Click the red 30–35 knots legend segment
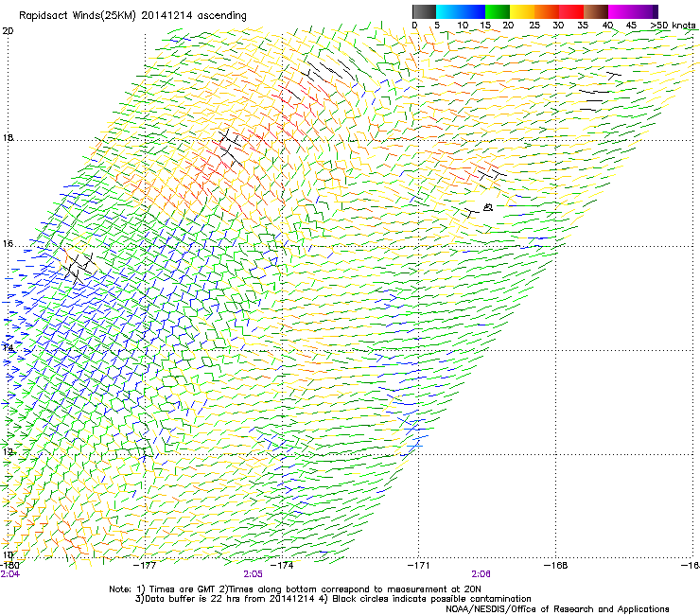 [571, 11]
